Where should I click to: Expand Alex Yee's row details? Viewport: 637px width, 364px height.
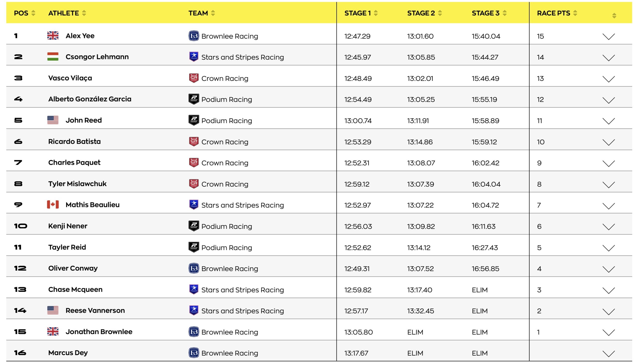pyautogui.click(x=608, y=37)
